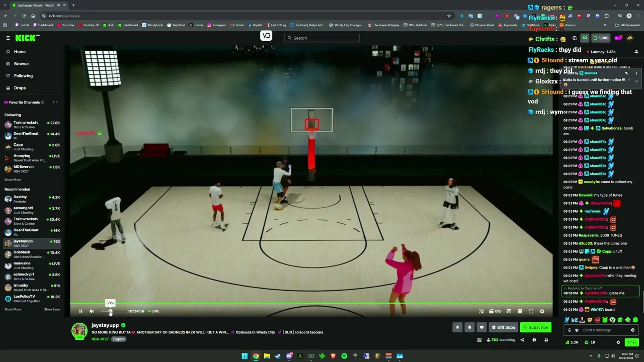Viewport: 644px width, 362px height.
Task: Mute the stream volume
Action: pos(92,311)
